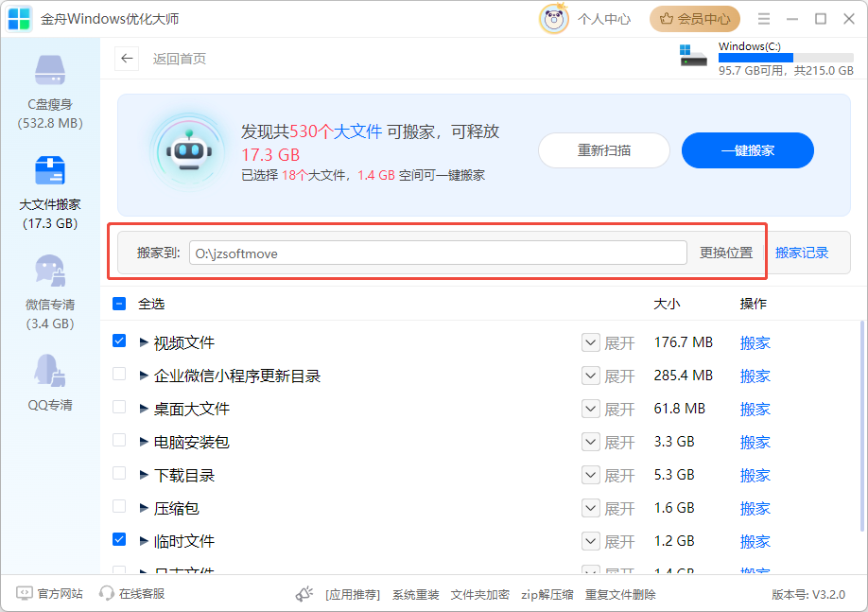Click the 会员中心 button
This screenshot has width=868, height=612.
(695, 19)
